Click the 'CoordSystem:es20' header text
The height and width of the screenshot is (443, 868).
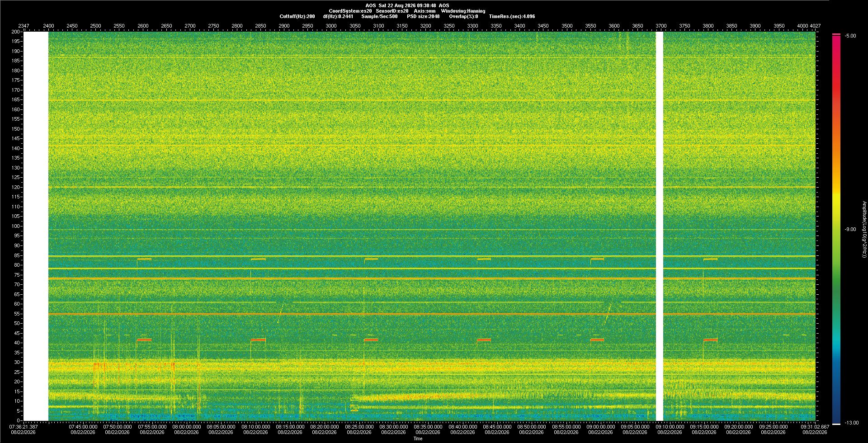(350, 11)
